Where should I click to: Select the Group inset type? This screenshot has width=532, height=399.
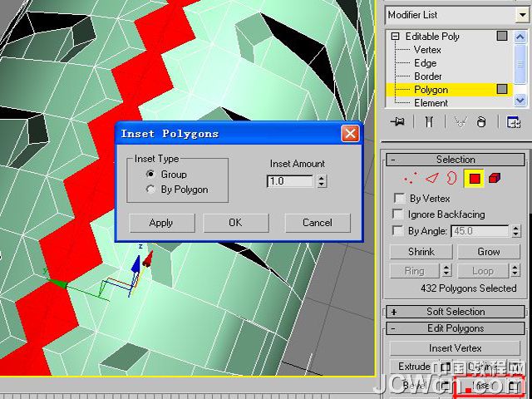(x=150, y=175)
